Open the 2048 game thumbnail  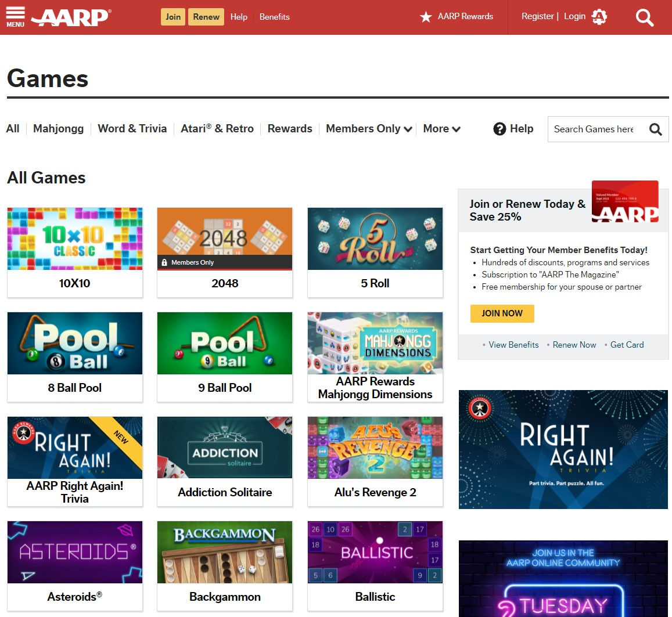click(x=225, y=239)
